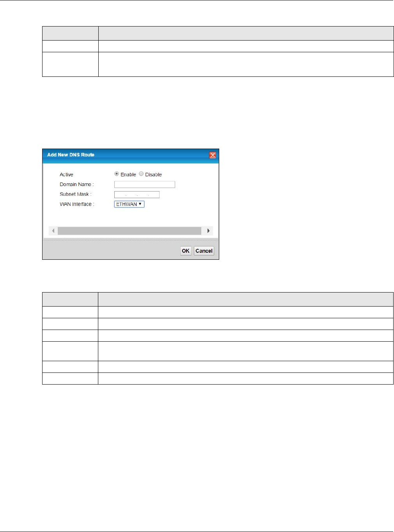
Task: Click the 'Add New DNS Route' title text
Action: [71, 155]
